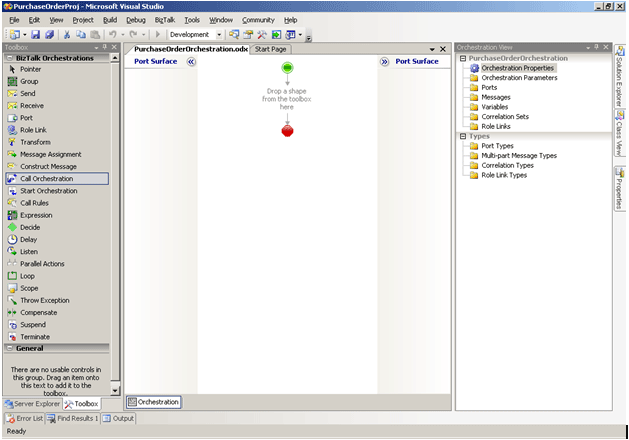Select the Call Orchestration shape

click(57, 179)
